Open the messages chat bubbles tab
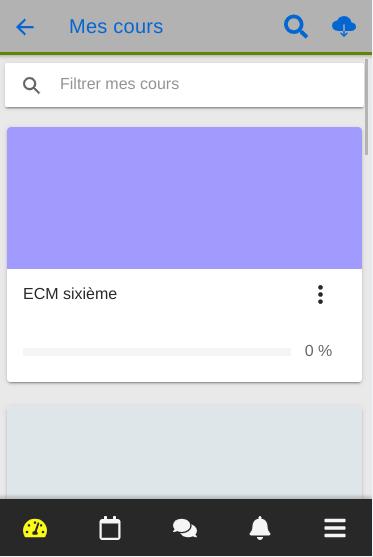The height and width of the screenshot is (557, 373). point(185,528)
